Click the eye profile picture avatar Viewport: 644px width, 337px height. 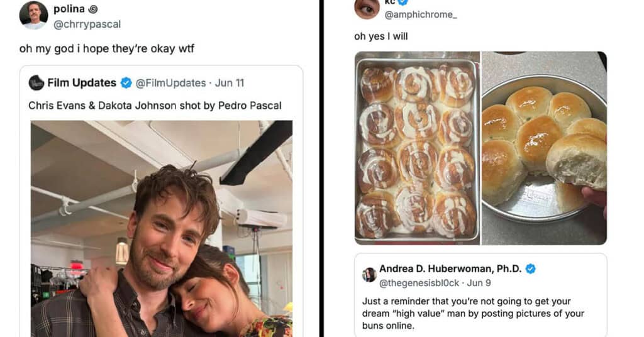click(367, 8)
